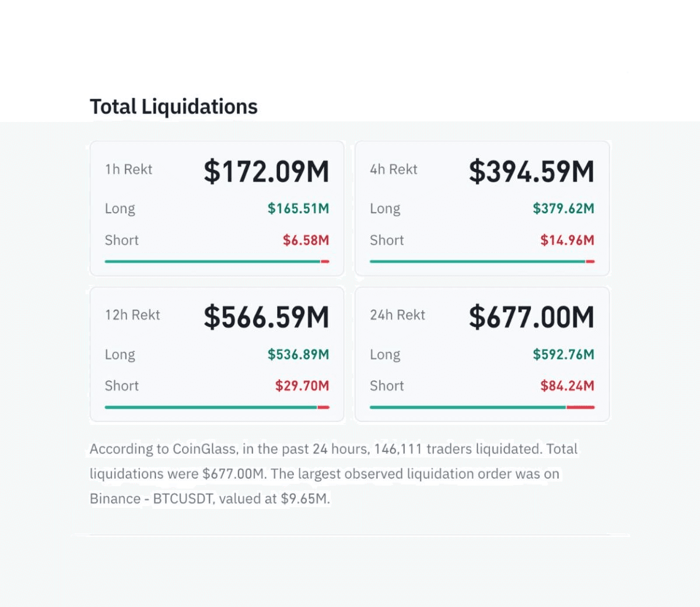Click the 12h Rekt long/short ratio bar
This screenshot has width=700, height=607.
pos(217,407)
